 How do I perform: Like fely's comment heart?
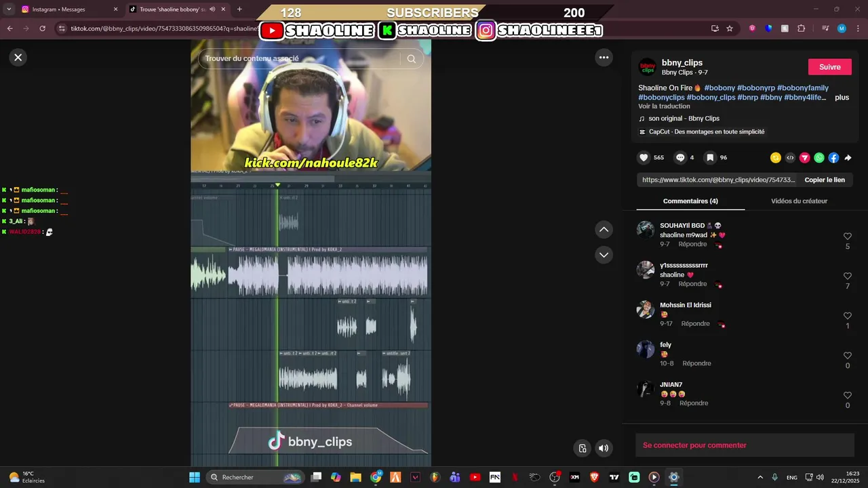(x=848, y=356)
